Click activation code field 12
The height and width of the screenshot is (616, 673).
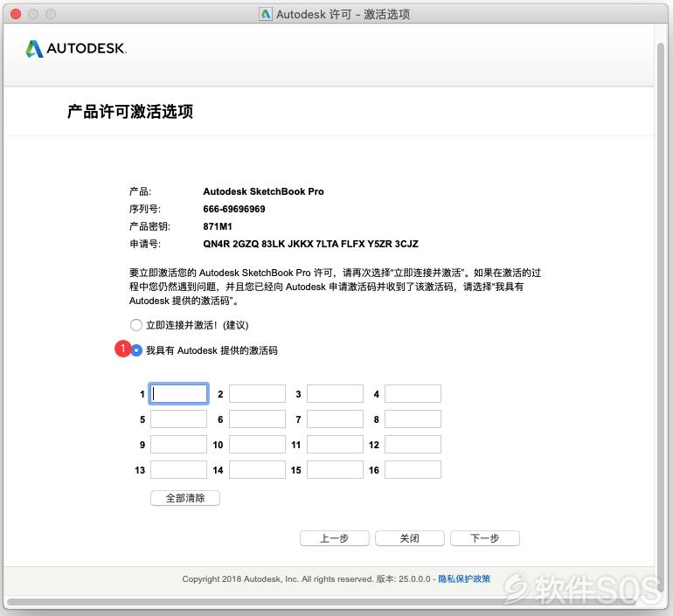[x=413, y=445]
